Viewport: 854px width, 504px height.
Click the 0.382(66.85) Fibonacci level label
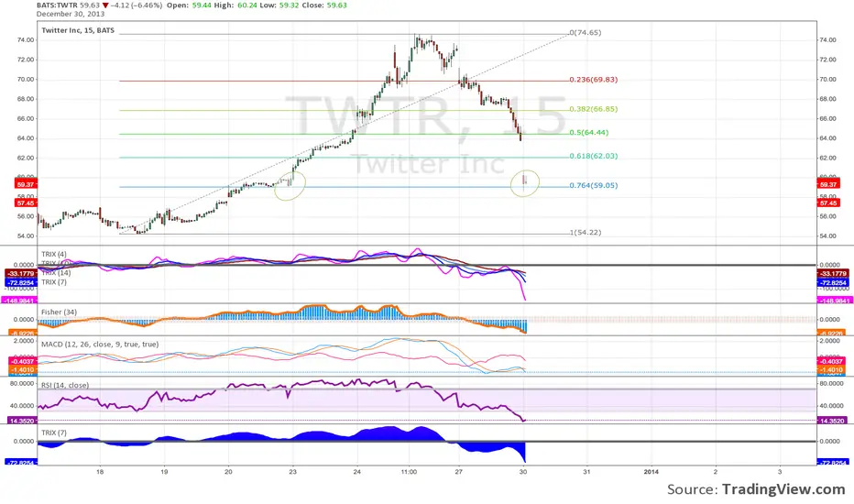pyautogui.click(x=594, y=109)
